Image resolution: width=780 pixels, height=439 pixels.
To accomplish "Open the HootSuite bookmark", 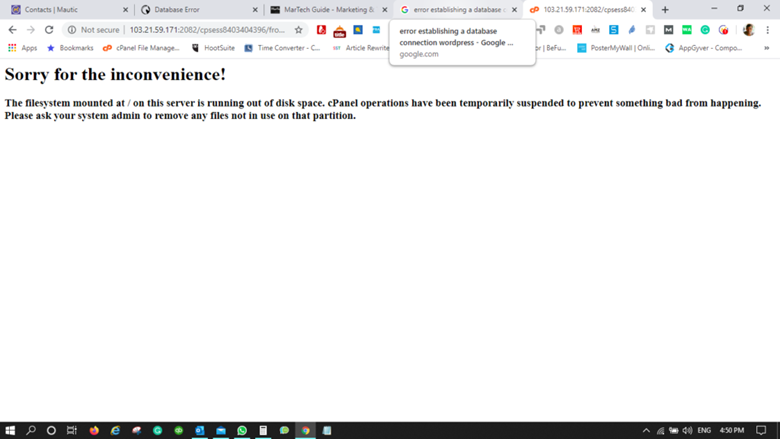I will (213, 48).
